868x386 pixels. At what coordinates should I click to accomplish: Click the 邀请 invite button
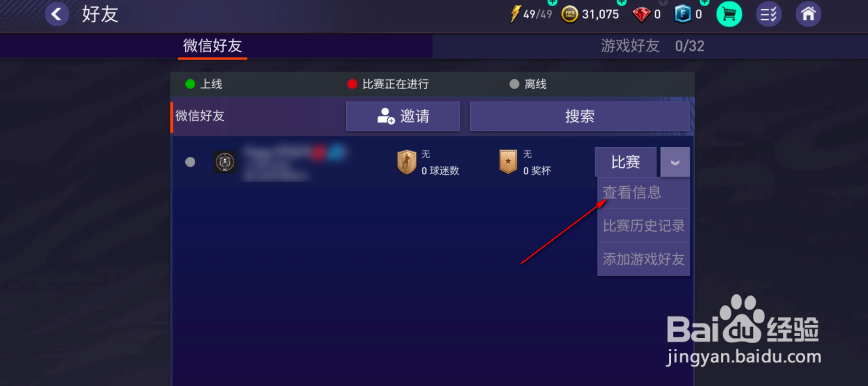point(403,116)
